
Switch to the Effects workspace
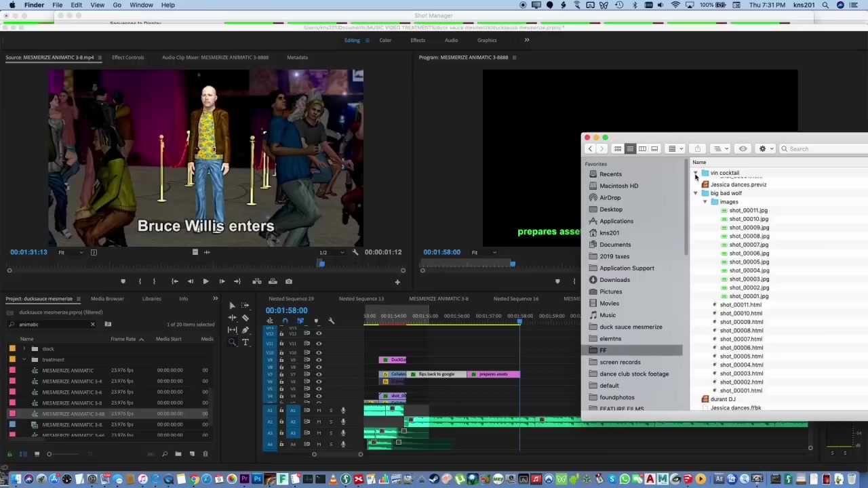pyautogui.click(x=418, y=40)
